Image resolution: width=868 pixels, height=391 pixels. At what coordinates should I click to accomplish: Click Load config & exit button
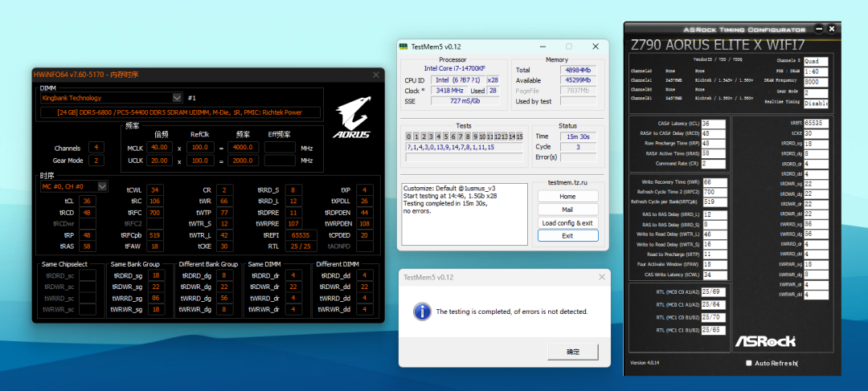pyautogui.click(x=567, y=223)
